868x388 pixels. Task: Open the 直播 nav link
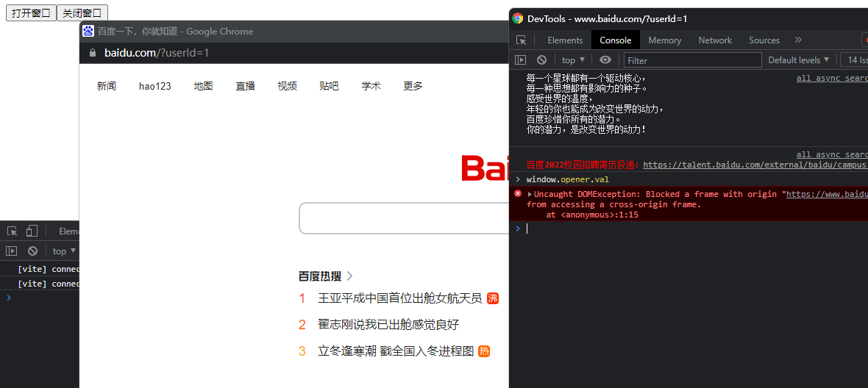(x=245, y=86)
